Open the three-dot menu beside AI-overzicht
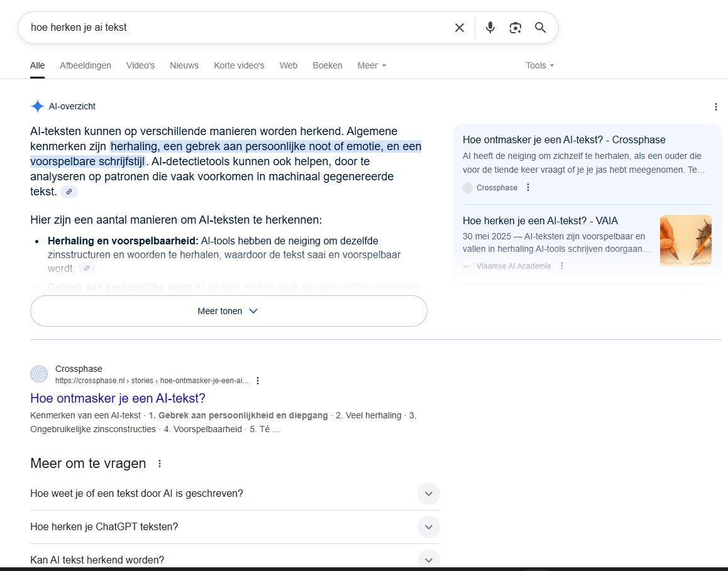The width and height of the screenshot is (728, 571). tap(716, 107)
